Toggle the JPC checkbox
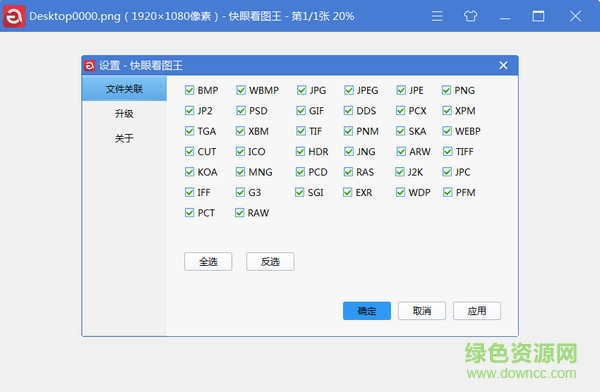The image size is (600, 392). [x=447, y=172]
